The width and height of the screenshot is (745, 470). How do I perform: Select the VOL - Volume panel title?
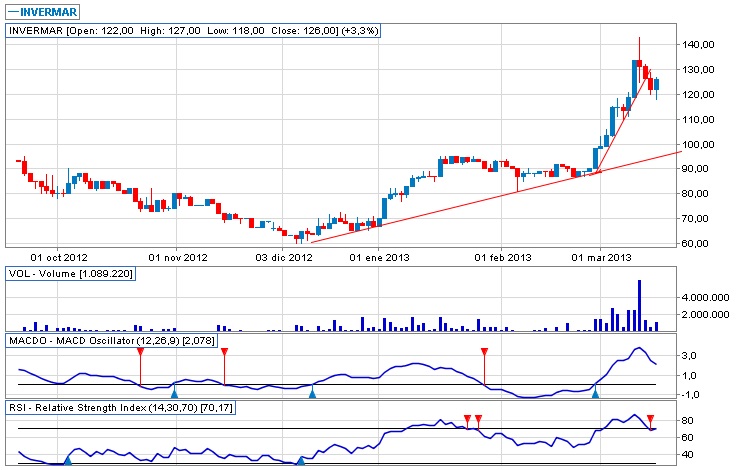[x=70, y=273]
